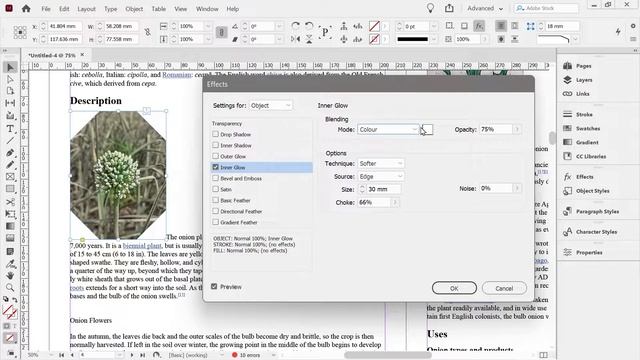Select the Type tool

point(10,129)
